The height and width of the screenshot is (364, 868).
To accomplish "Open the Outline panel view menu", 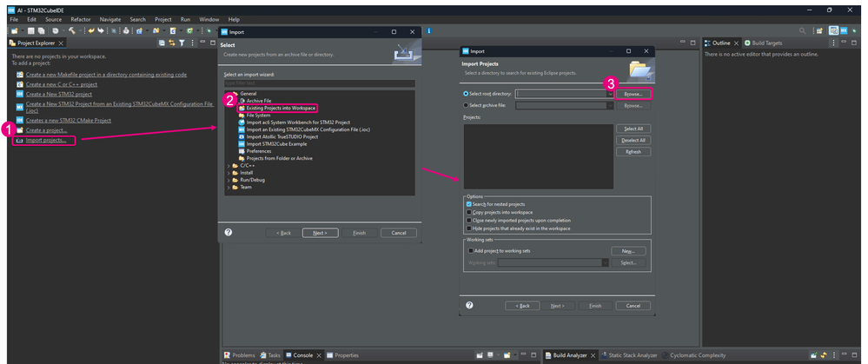I will 833,43.
